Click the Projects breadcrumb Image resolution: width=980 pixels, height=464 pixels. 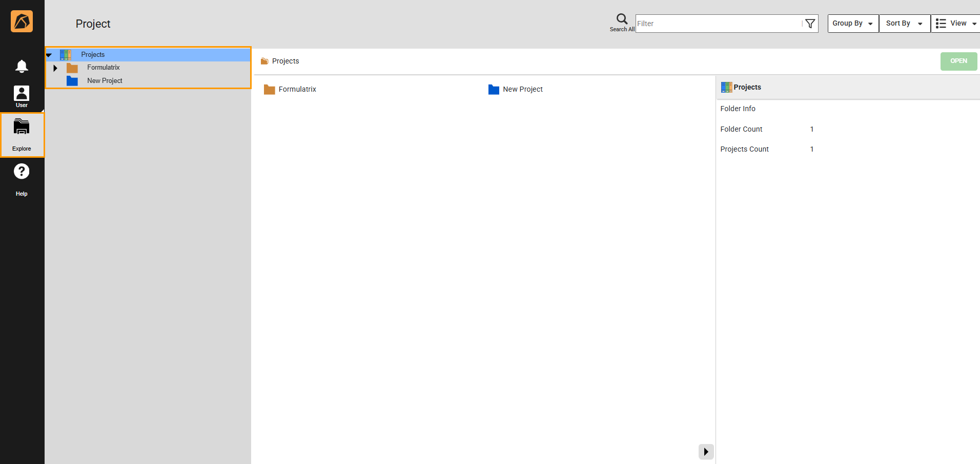coord(285,61)
